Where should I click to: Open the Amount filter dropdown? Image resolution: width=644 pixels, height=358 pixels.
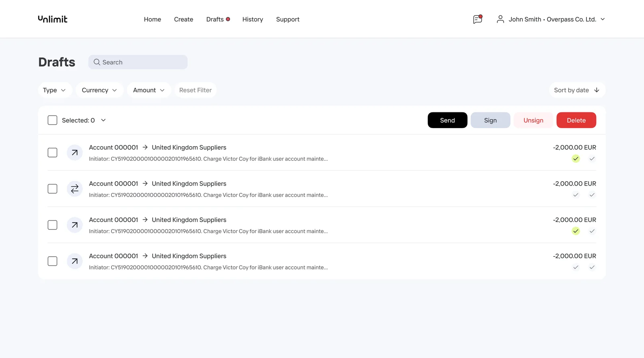click(149, 90)
